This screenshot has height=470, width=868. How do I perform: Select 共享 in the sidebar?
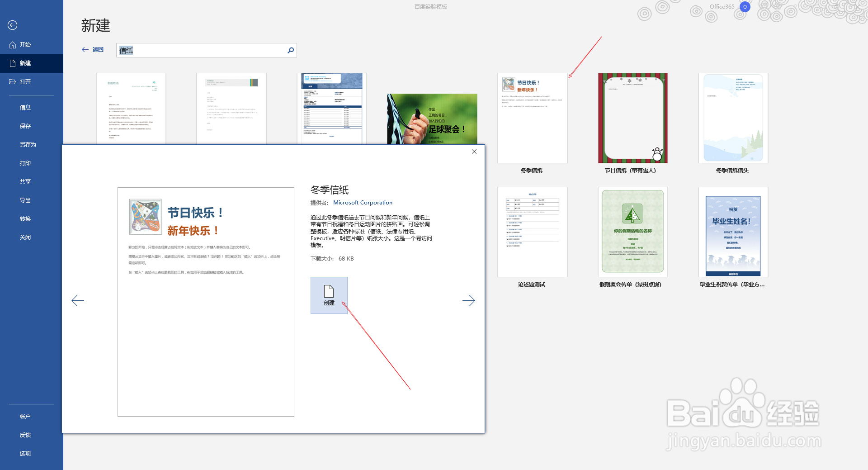pos(25,181)
